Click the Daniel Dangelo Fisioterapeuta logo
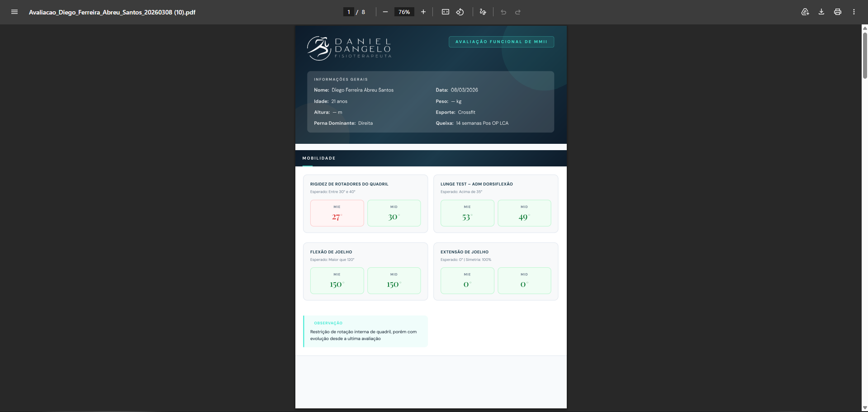This screenshot has height=412, width=868. point(349,48)
